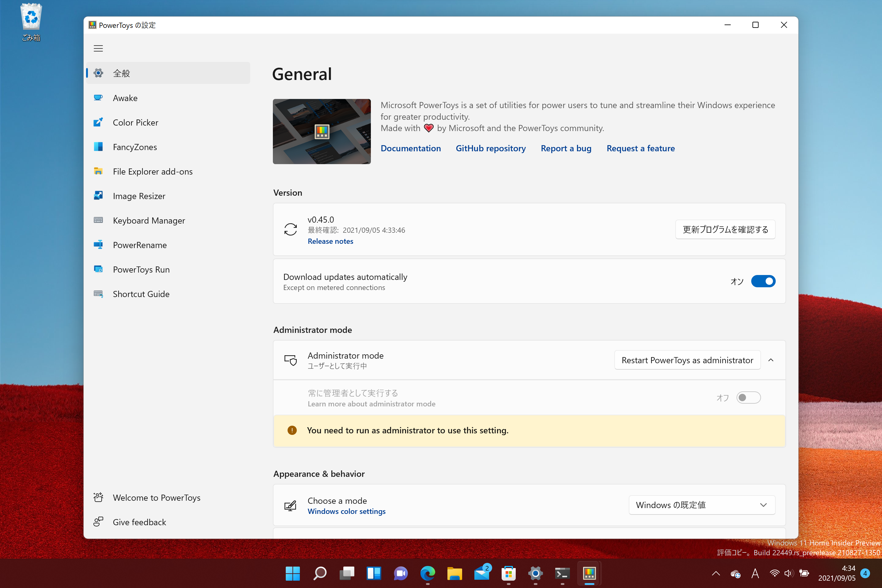The width and height of the screenshot is (882, 588).
Task: Enable always run as administrator
Action: pos(748,398)
